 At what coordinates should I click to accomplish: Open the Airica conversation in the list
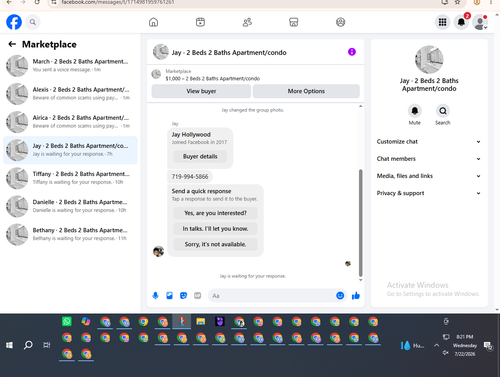(70, 122)
